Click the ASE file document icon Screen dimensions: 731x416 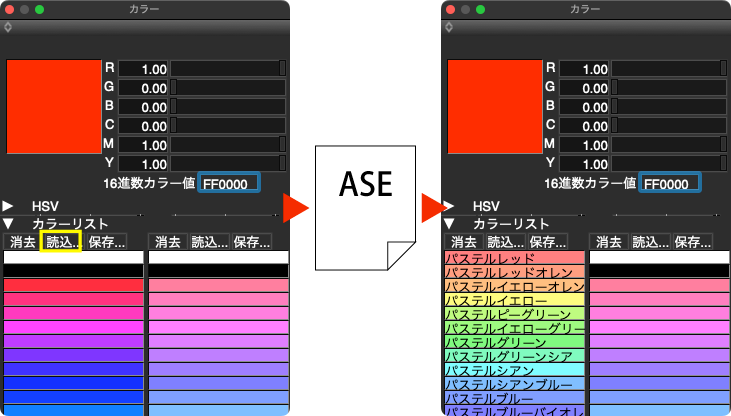click(365, 208)
